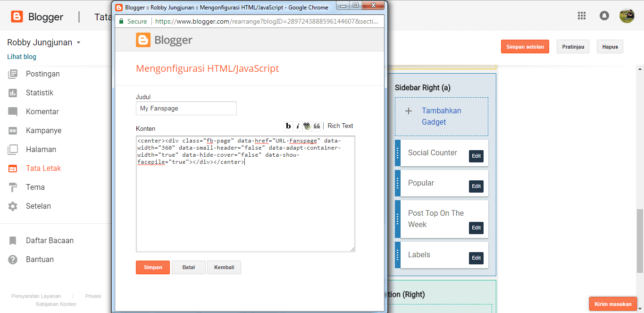Click the Persyaratan Layanan footer link
Viewport: 644px width, 313px height.
(x=36, y=296)
